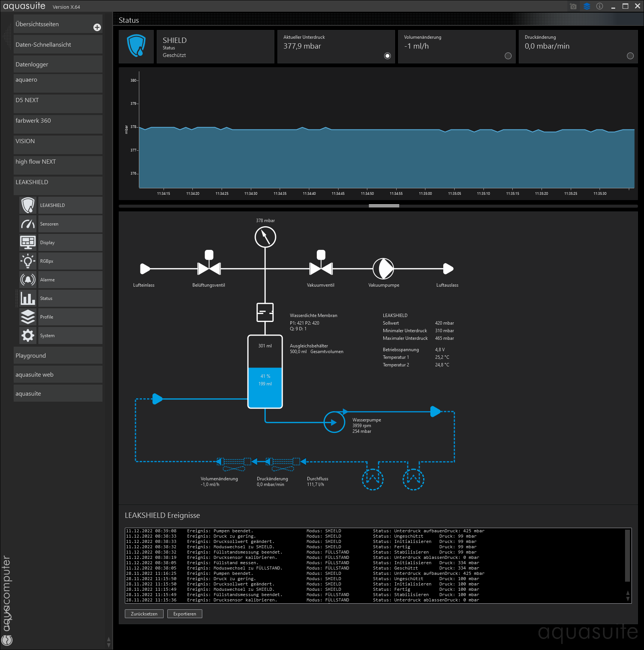Image resolution: width=644 pixels, height=650 pixels.
Task: Open the Playground section
Action: (x=58, y=356)
